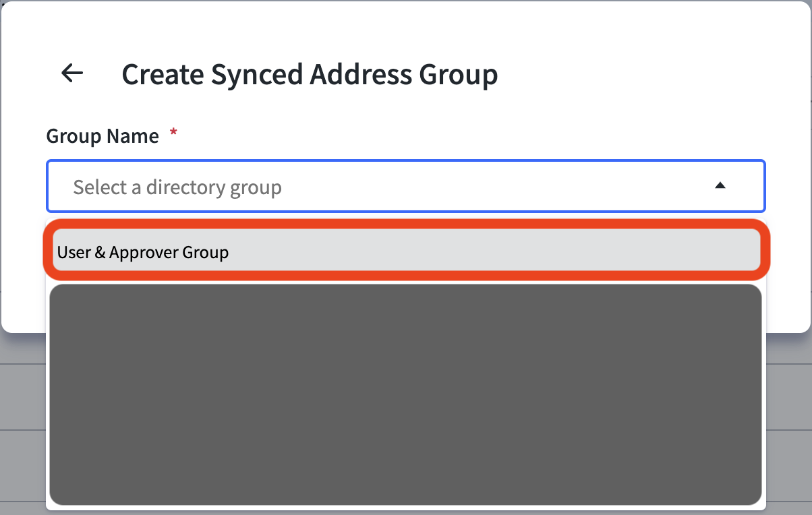Select the User & Approver Group option
812x515 pixels.
click(407, 251)
